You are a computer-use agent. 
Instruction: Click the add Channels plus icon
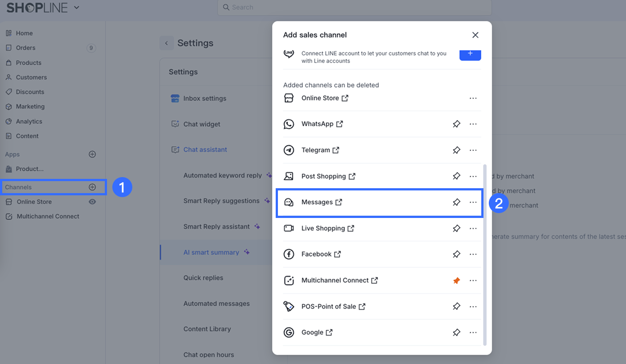[x=92, y=187]
